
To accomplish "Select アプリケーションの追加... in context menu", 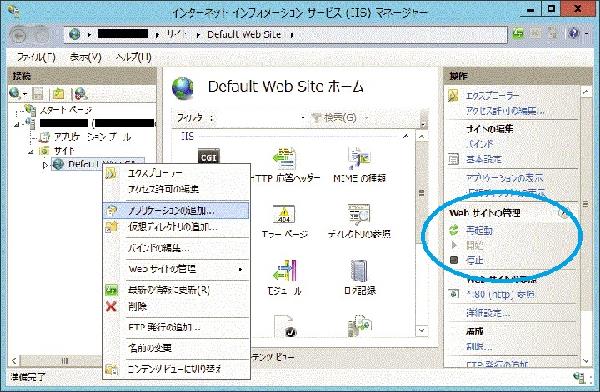I will pos(176,211).
